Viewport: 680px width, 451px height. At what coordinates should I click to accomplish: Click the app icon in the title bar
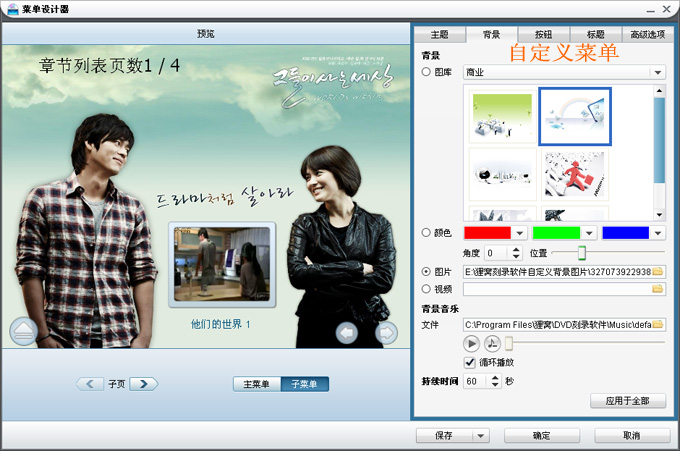tap(13, 9)
